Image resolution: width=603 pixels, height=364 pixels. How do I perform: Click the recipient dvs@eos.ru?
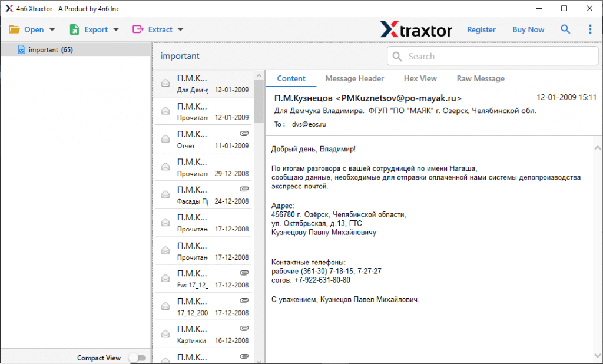(x=309, y=124)
